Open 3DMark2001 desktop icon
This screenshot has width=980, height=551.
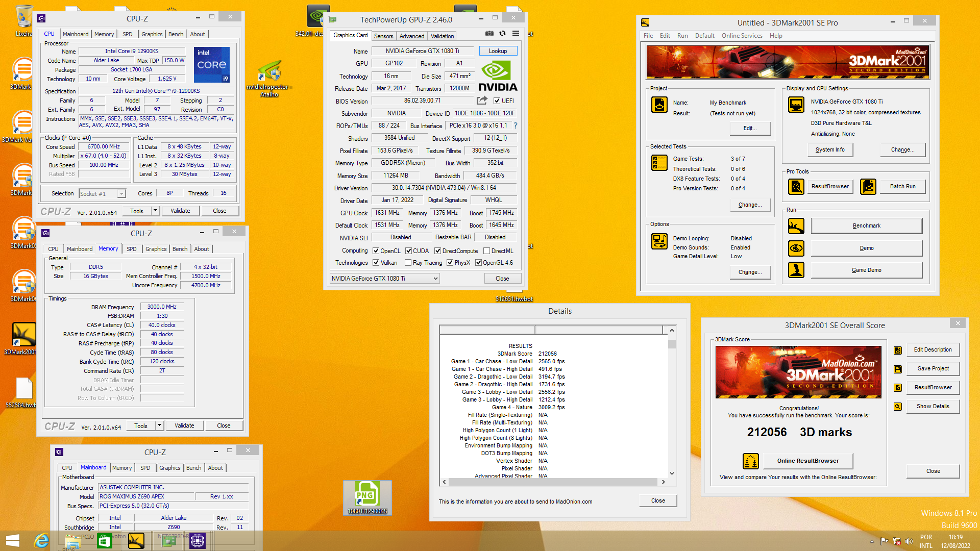click(23, 338)
